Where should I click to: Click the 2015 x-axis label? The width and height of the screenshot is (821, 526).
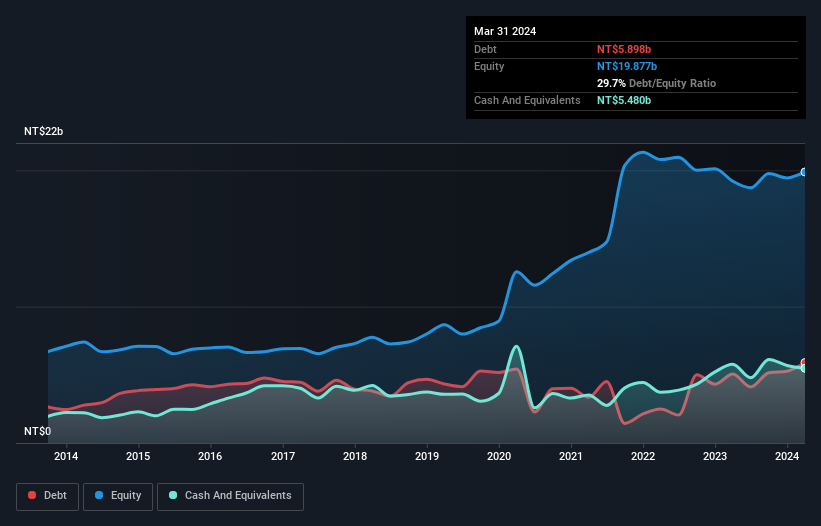(x=138, y=456)
